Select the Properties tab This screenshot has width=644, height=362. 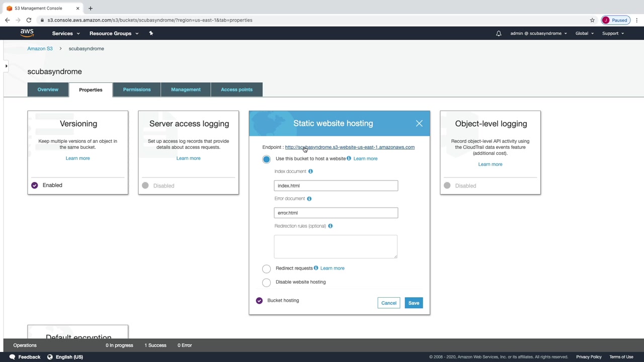click(91, 89)
